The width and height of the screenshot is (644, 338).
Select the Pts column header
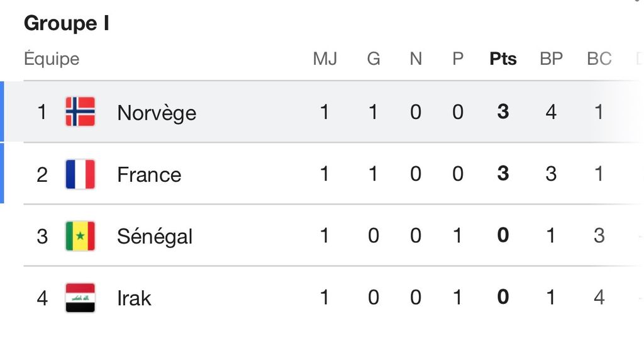pyautogui.click(x=502, y=59)
